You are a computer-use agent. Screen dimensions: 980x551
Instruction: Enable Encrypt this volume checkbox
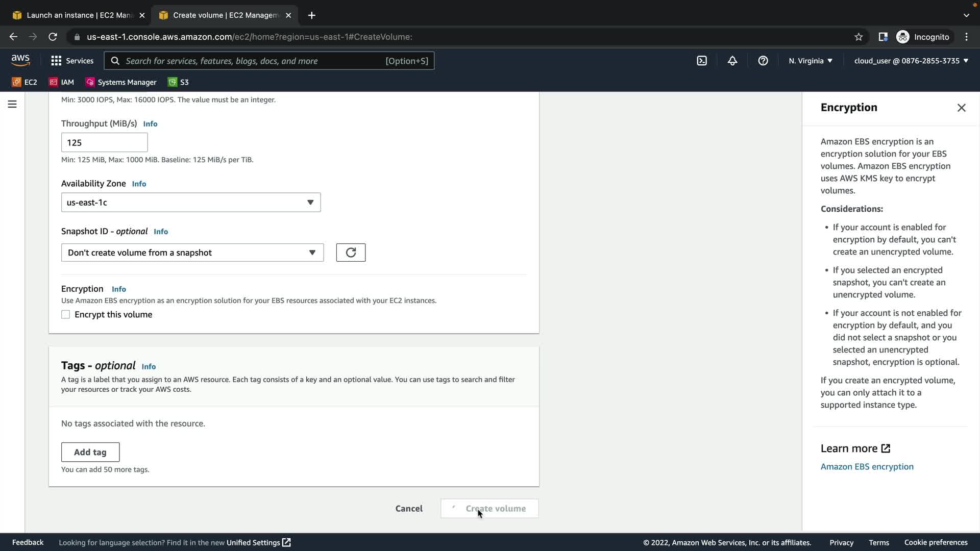66,315
